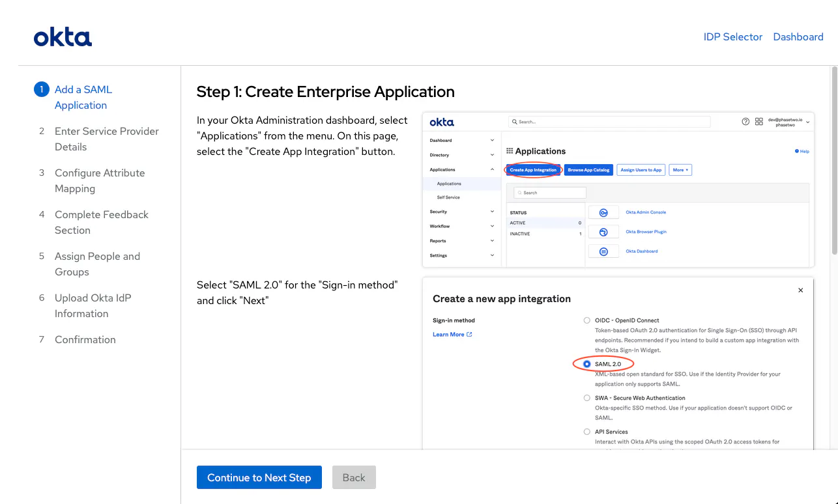
Task: Close the Create a new app integration dialog
Action: [x=801, y=290]
